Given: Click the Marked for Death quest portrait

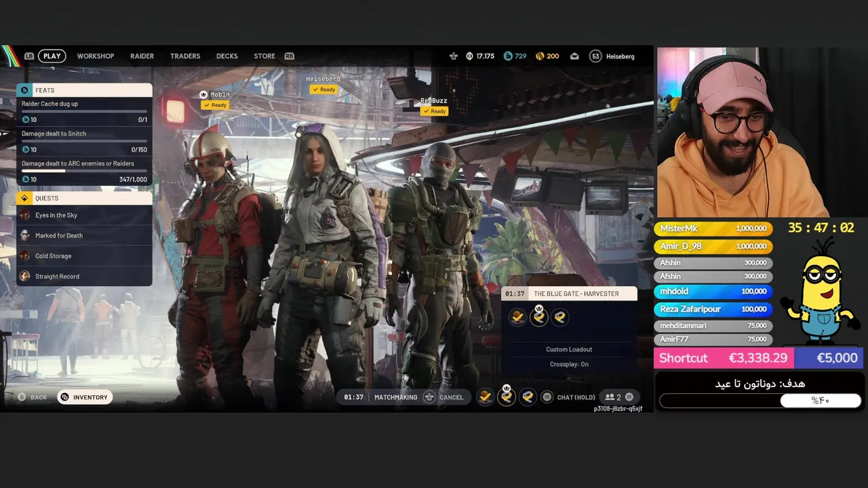Looking at the screenshot, I should click(x=24, y=235).
